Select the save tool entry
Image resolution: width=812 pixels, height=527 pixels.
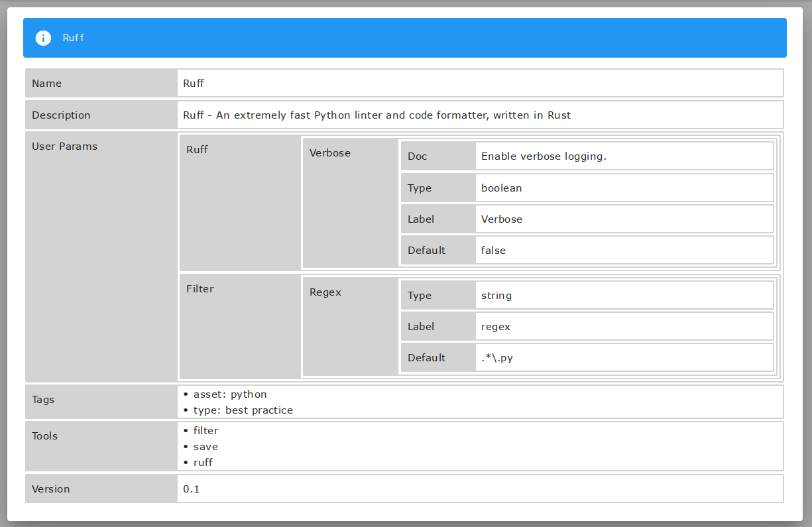coord(205,446)
